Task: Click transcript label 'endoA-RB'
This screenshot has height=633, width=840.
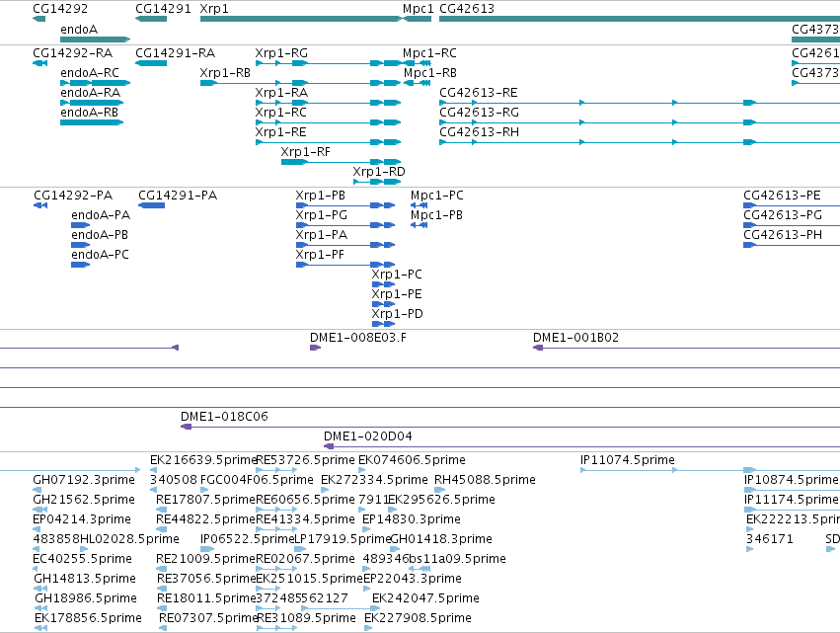Action: 90,113
